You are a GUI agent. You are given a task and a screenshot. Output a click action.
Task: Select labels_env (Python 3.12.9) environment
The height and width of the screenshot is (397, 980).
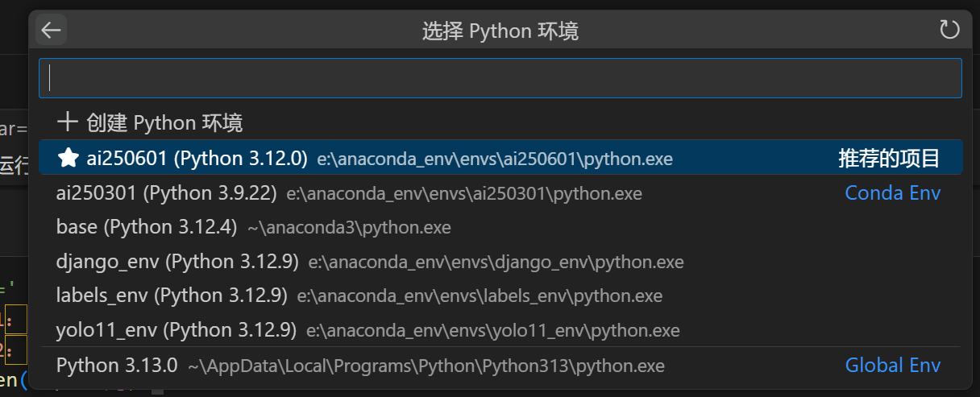point(500,296)
